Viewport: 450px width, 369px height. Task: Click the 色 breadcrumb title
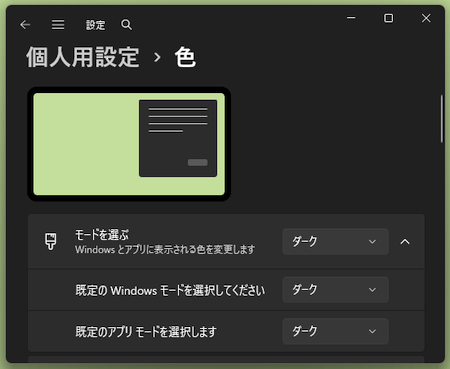pyautogui.click(x=185, y=57)
